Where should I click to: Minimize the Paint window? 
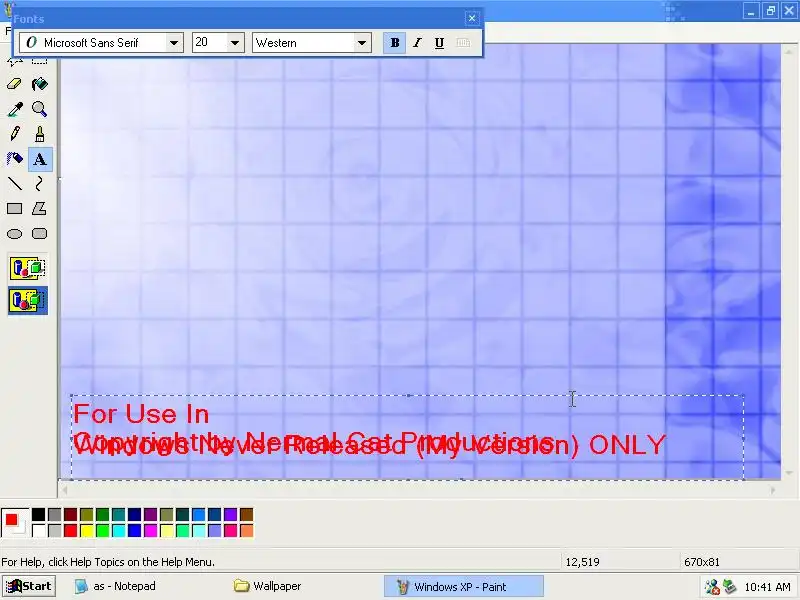pos(751,11)
